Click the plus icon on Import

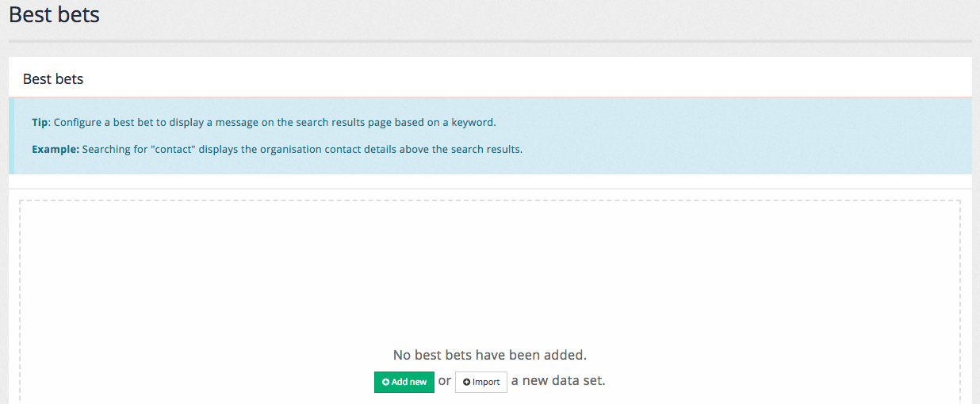point(466,383)
